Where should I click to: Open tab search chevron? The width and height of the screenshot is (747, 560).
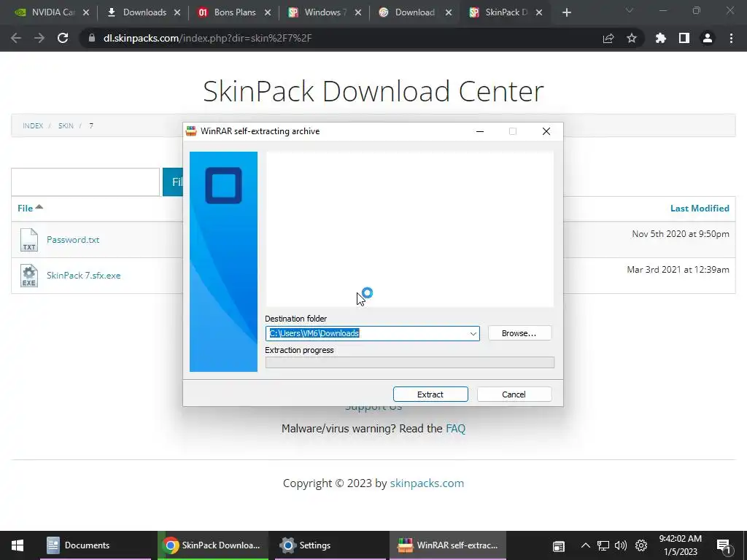click(x=630, y=10)
